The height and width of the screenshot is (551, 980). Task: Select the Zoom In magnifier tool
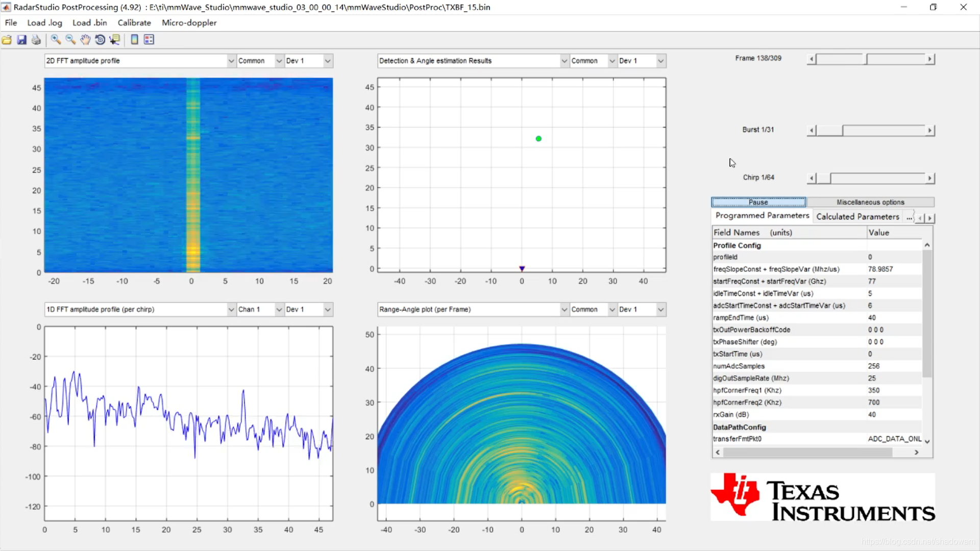pos(56,40)
